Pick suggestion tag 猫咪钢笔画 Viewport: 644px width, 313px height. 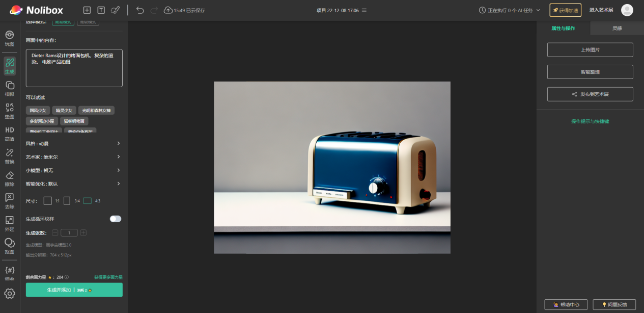click(74, 121)
